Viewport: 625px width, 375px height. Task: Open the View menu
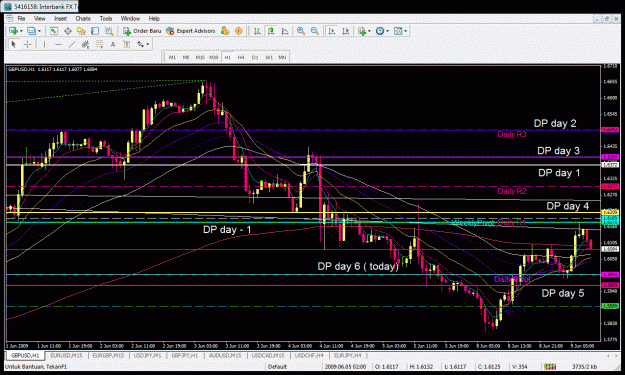tap(39, 19)
